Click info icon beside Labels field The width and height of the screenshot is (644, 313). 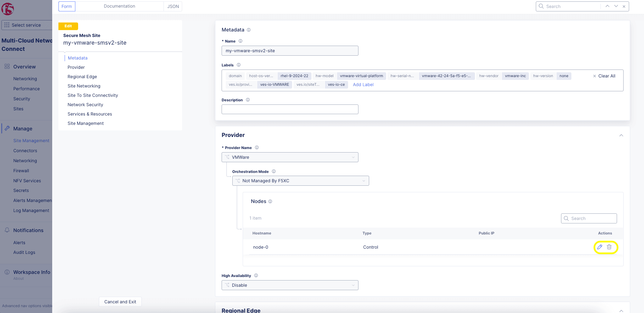239,65
